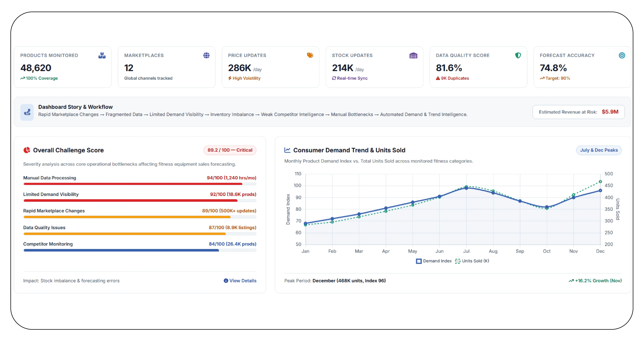The width and height of the screenshot is (644, 339).
Task: Click the July & Dec Peaks badge
Action: 599,150
